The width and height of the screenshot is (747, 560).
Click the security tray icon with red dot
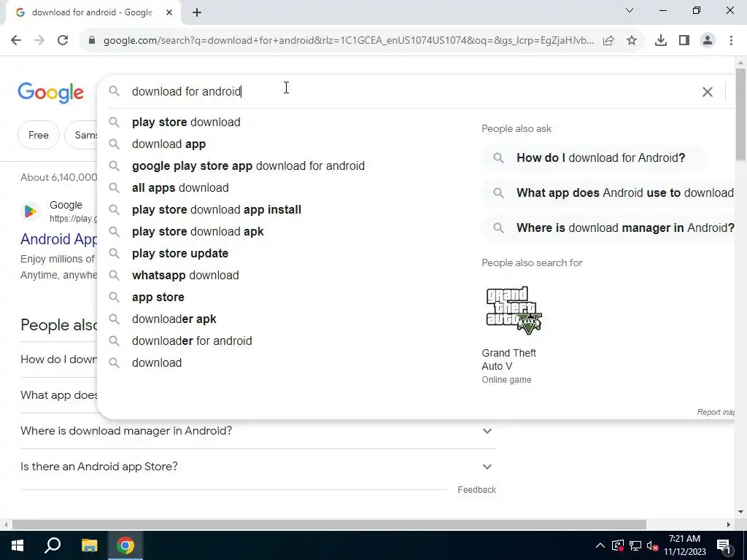click(x=617, y=545)
